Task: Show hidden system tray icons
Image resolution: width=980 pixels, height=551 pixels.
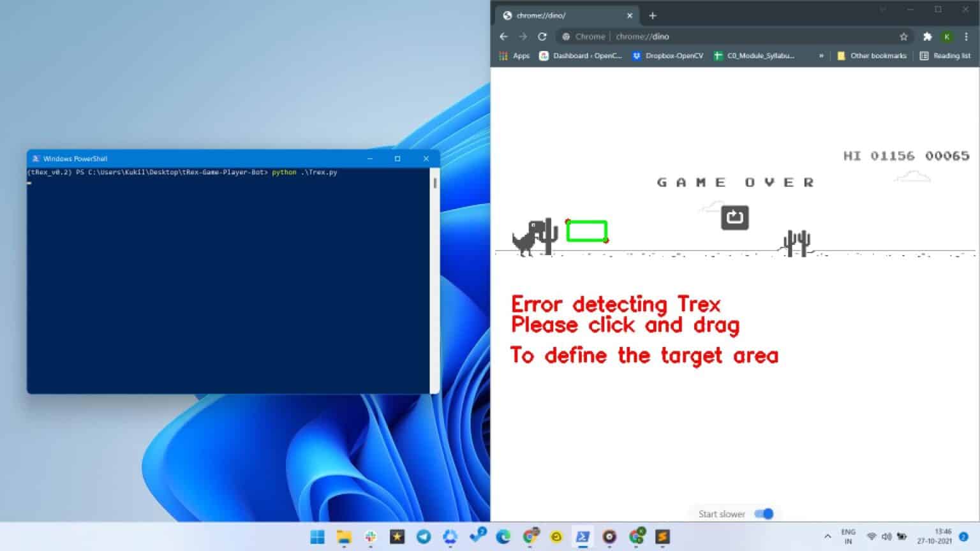Action: [x=828, y=537]
